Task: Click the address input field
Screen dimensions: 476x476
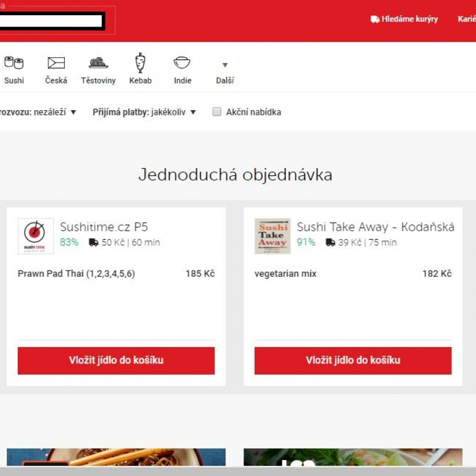Action: click(51, 21)
